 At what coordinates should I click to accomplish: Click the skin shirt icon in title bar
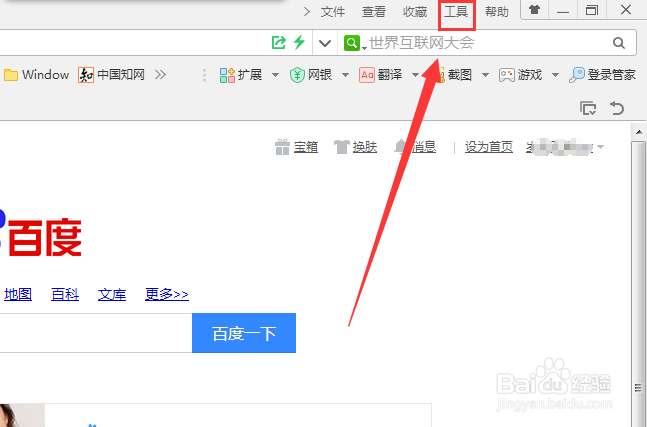coord(535,9)
